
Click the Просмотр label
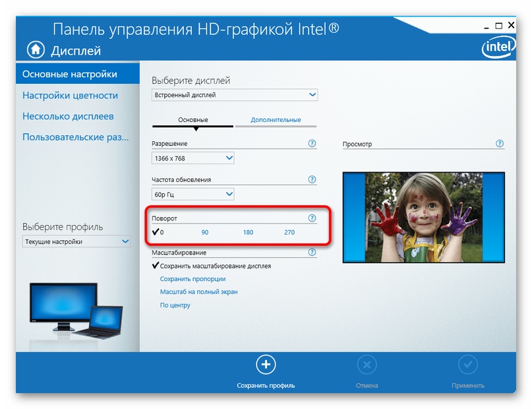click(357, 144)
